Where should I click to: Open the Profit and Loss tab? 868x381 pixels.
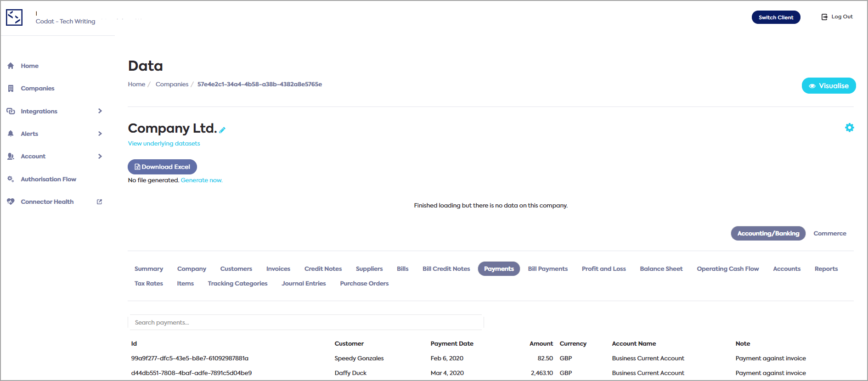tap(604, 269)
